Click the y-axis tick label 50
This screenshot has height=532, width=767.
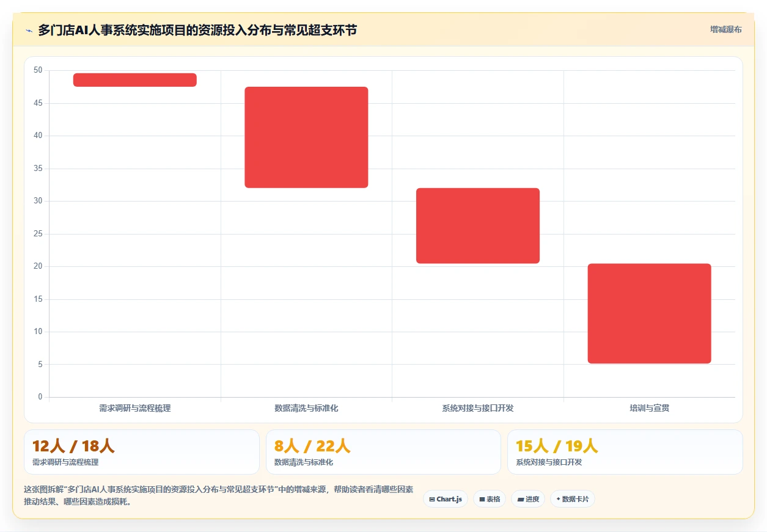pyautogui.click(x=38, y=70)
